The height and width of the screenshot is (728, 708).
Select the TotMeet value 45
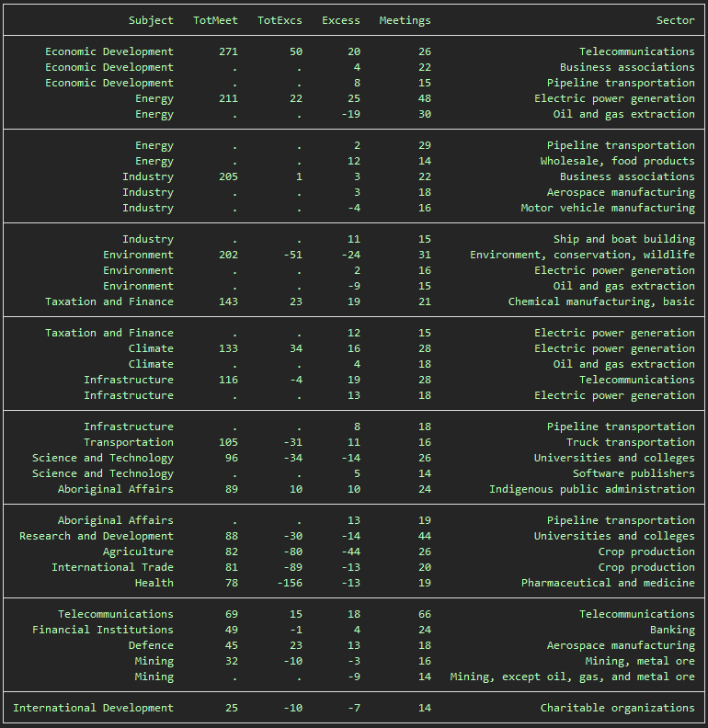tap(232, 645)
